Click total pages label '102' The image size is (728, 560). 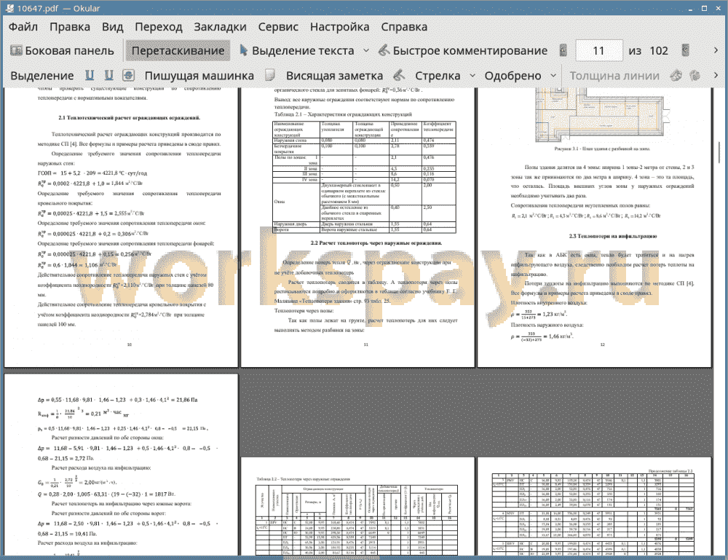click(x=658, y=51)
